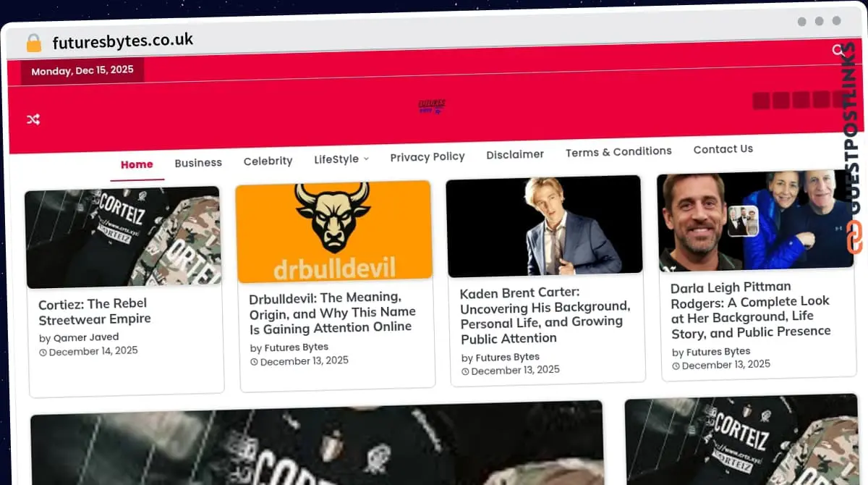Open the Kaden Brent Carter article headline
The image size is (868, 485).
[x=544, y=315]
